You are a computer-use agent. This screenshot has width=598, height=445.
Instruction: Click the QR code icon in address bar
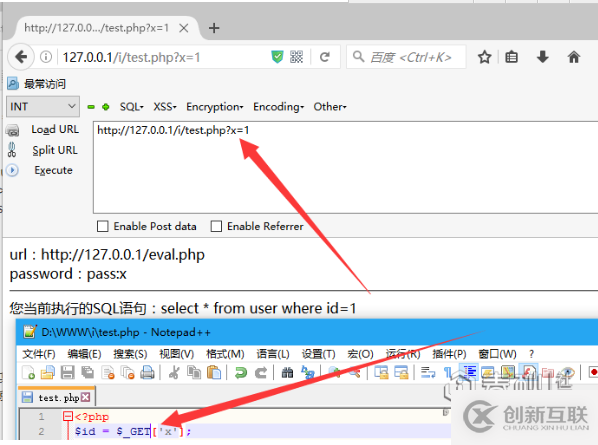pyautogui.click(x=296, y=57)
